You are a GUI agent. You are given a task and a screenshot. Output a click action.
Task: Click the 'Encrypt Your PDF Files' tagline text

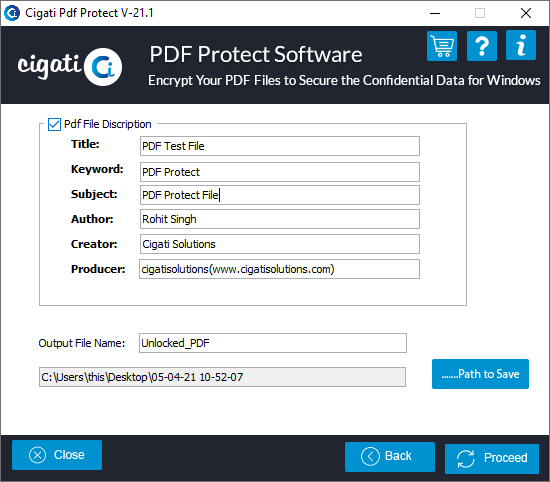(344, 80)
